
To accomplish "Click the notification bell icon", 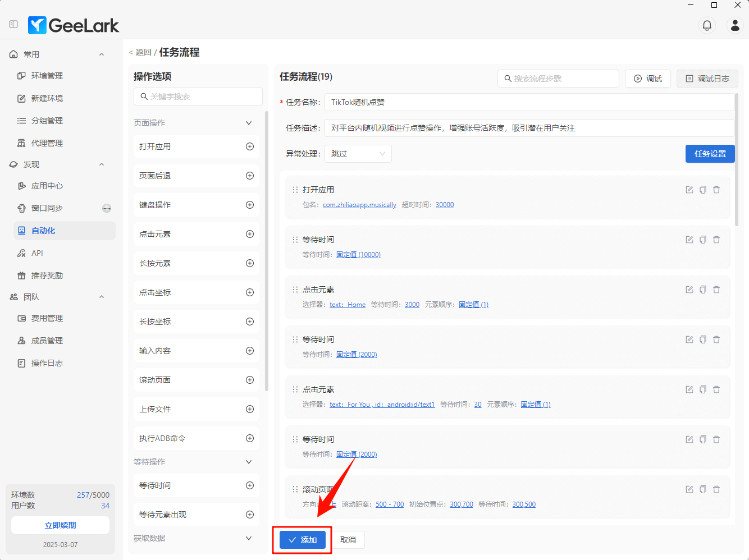I will point(707,25).
